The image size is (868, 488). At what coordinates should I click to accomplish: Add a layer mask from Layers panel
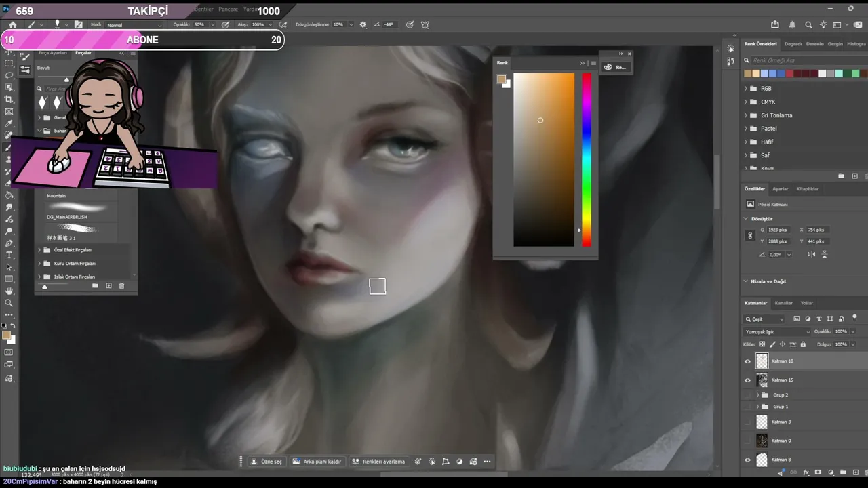[818, 472]
